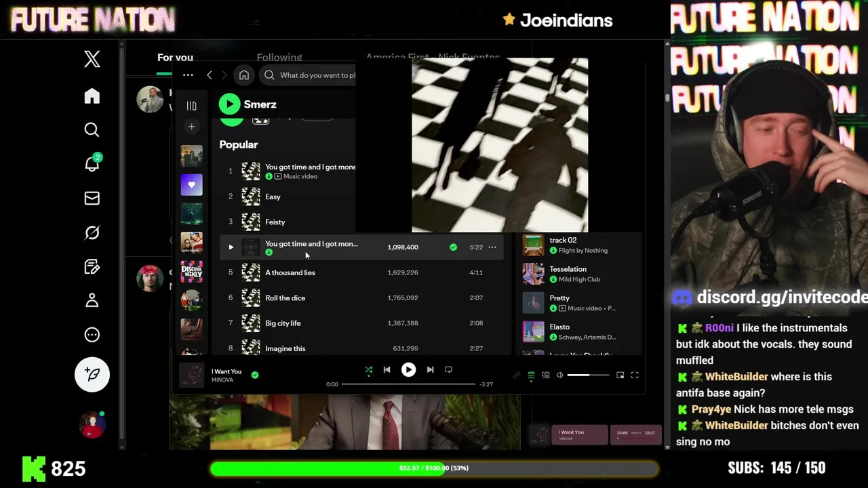This screenshot has height=488, width=868.
Task: Create a new playlist with plus button
Action: 191,127
